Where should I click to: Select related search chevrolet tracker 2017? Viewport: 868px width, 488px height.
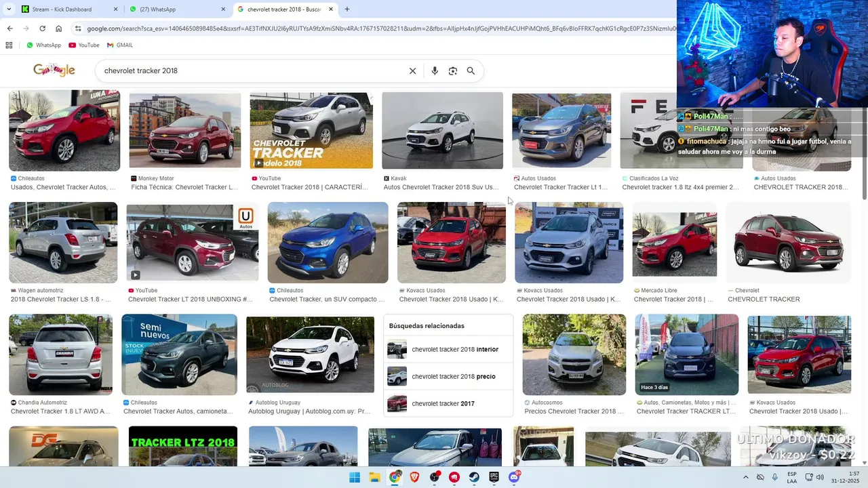[x=448, y=403]
